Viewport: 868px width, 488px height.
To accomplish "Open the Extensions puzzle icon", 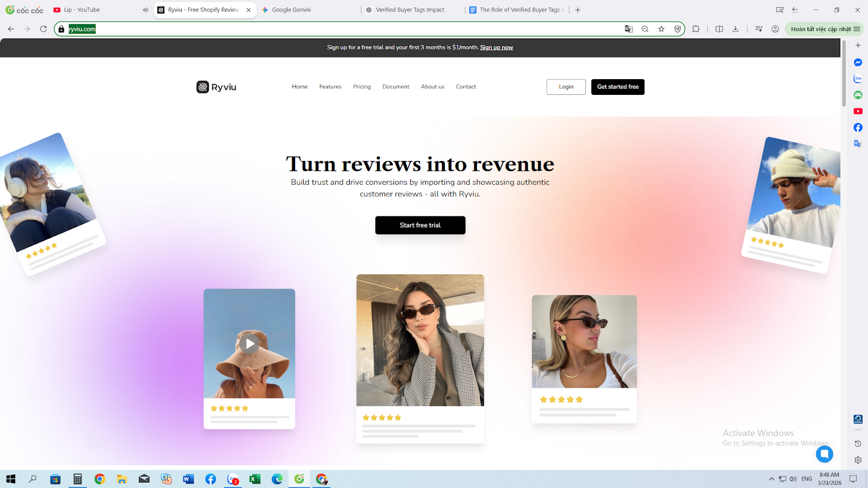I will pos(695,29).
